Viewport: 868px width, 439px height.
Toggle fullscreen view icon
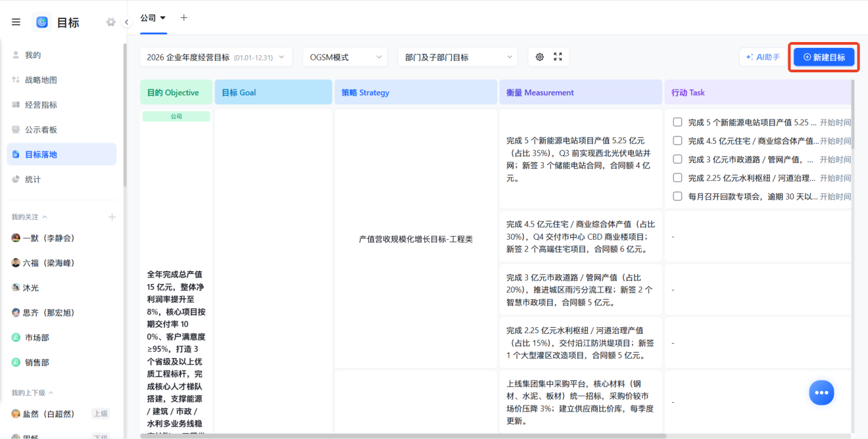(558, 57)
